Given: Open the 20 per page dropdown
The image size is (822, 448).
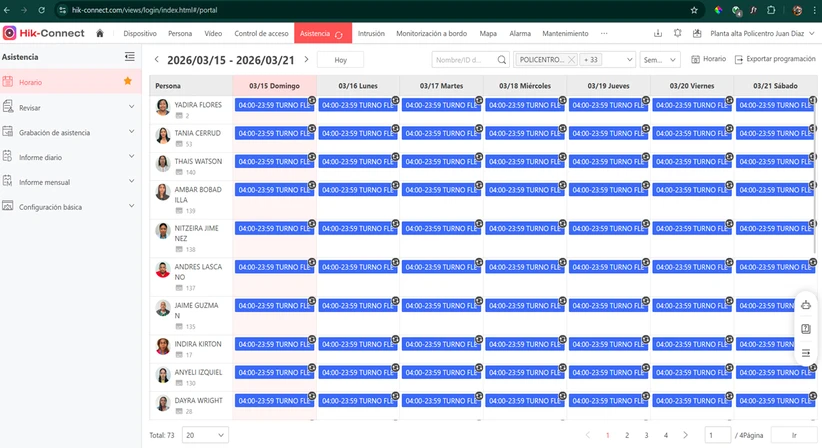Looking at the screenshot, I should click(205, 435).
